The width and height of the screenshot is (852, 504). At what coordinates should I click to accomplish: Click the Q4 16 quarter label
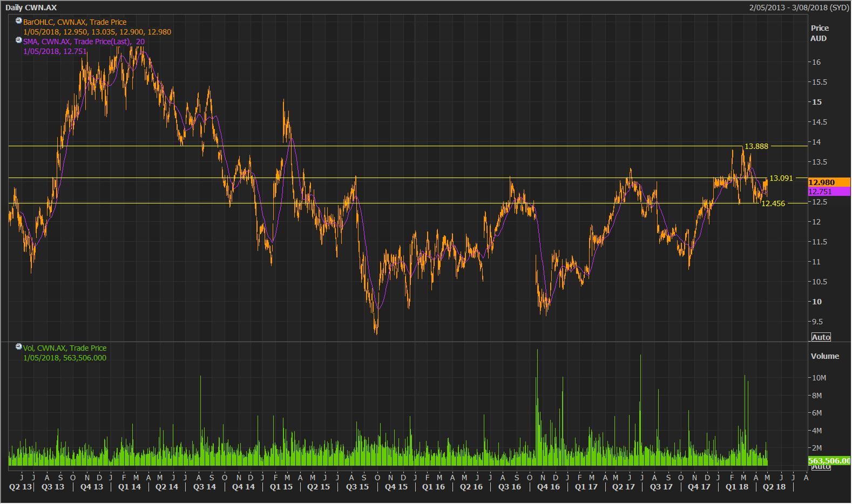(x=549, y=487)
